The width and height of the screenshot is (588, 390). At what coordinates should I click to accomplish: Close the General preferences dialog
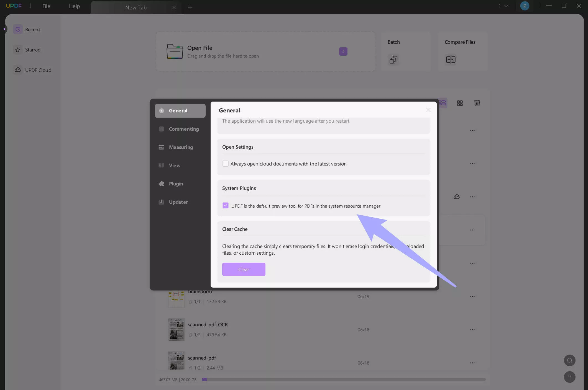428,110
